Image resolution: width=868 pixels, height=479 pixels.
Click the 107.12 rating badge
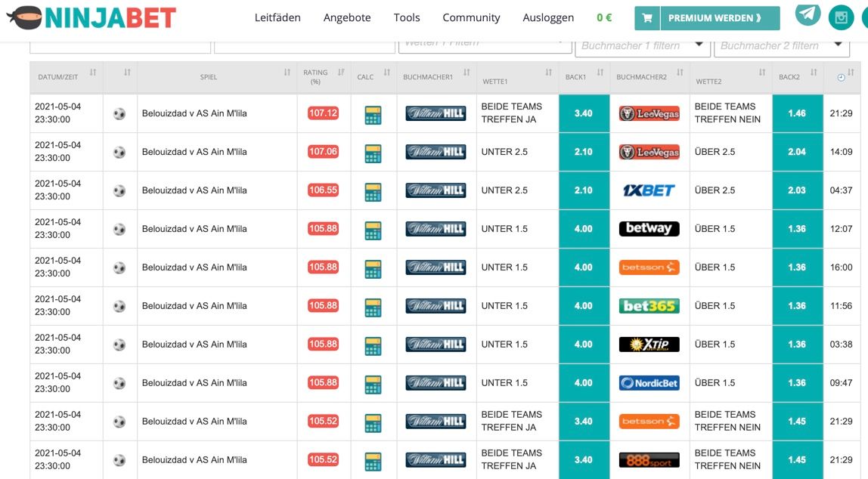[324, 113]
